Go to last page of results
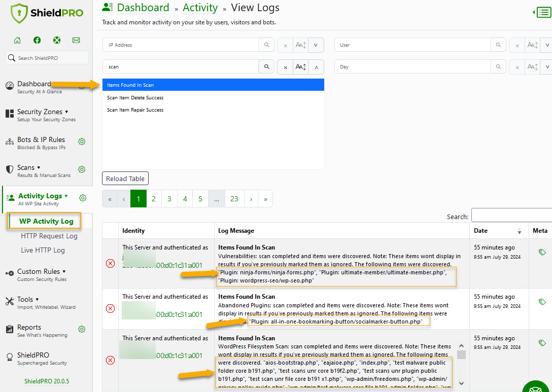Image resolution: width=552 pixels, height=392 pixels. pyautogui.click(x=265, y=199)
